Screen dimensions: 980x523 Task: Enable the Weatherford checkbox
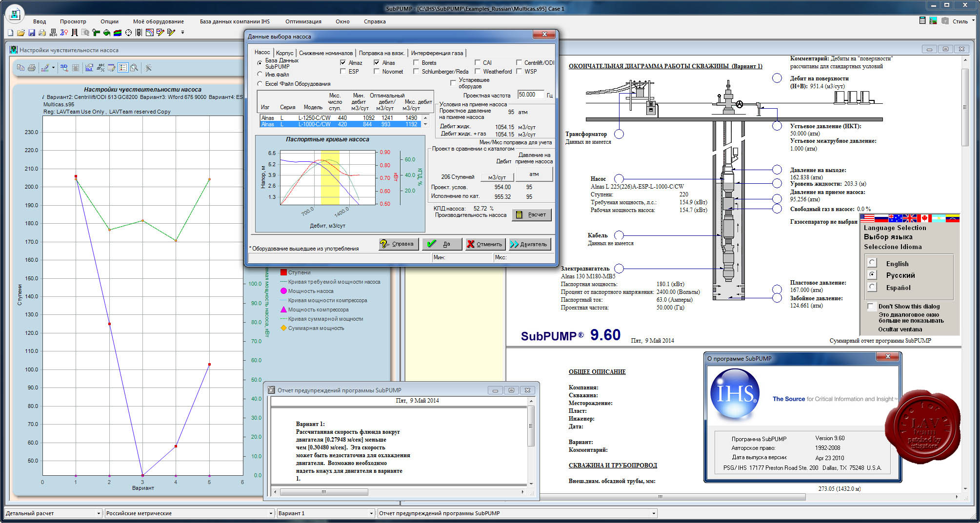point(478,71)
